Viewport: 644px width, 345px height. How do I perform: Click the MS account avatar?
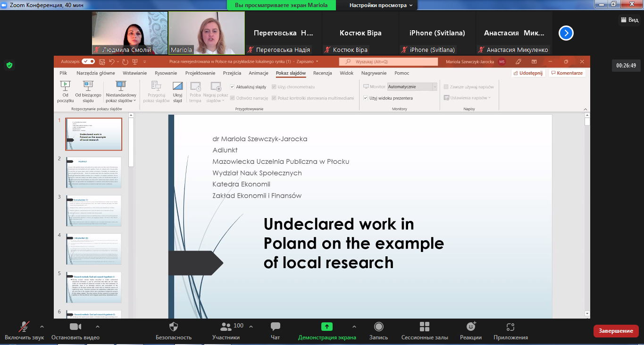[502, 61]
